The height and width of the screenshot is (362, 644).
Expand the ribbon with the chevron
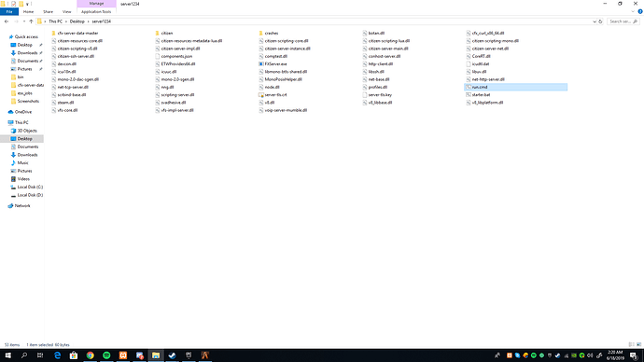point(633,11)
